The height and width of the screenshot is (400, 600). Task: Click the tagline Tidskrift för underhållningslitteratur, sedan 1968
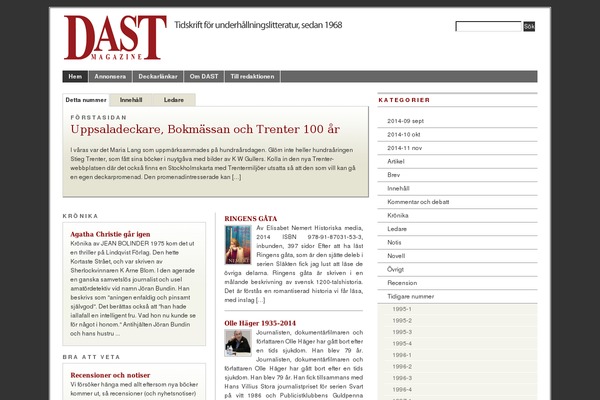[258, 25]
